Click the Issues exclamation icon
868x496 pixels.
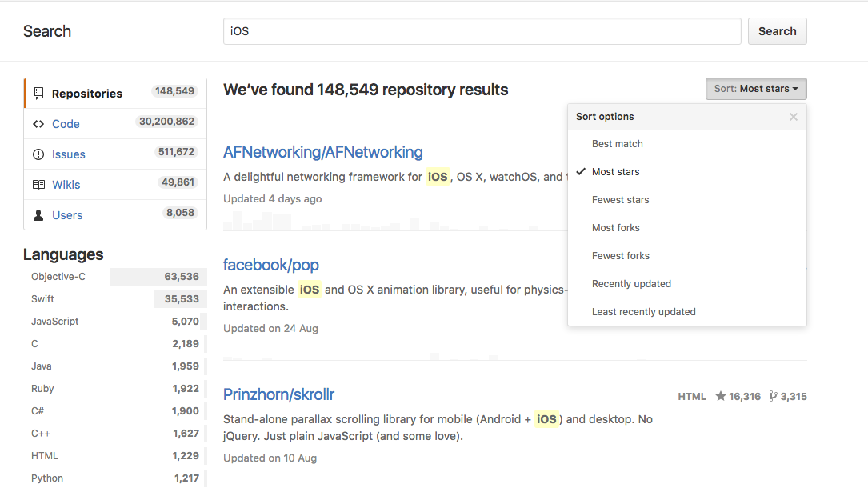click(38, 154)
